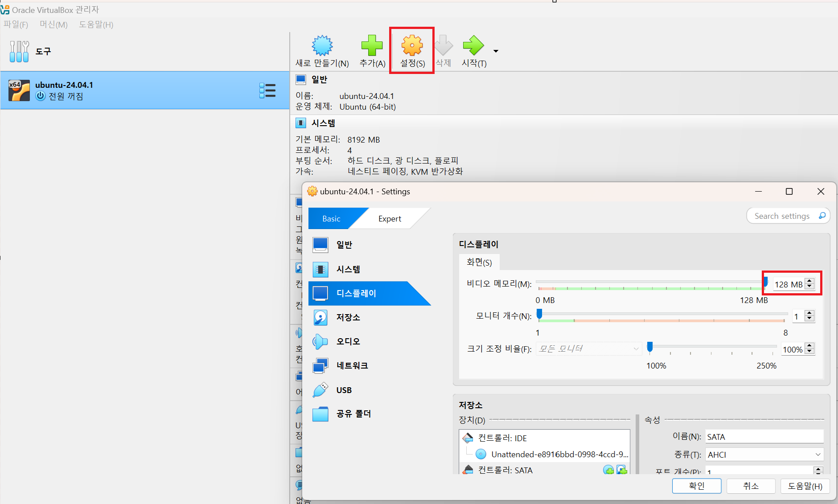This screenshot has width=838, height=504.
Task: Click the 새로 만들기(N) new machine icon
Action: 322,45
